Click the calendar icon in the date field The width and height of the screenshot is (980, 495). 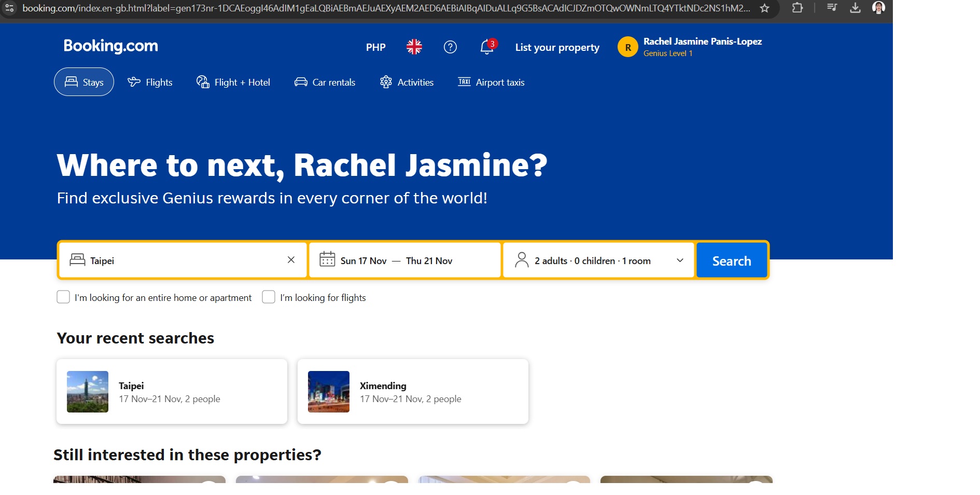tap(327, 259)
